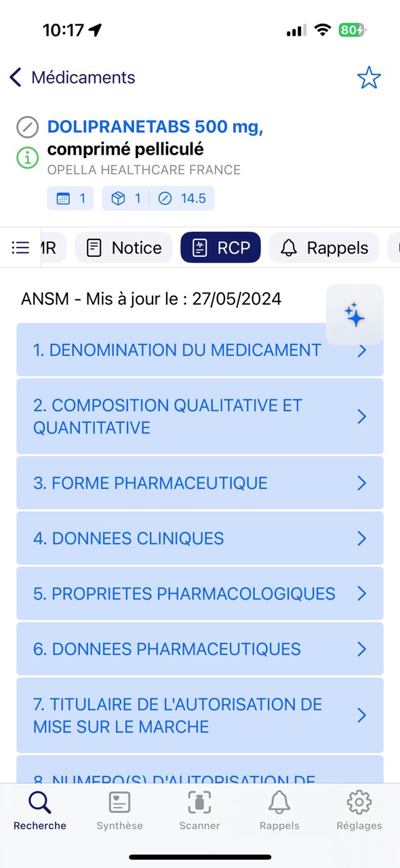
Task: Tap the AI sparkle assistant button
Action: 355,314
